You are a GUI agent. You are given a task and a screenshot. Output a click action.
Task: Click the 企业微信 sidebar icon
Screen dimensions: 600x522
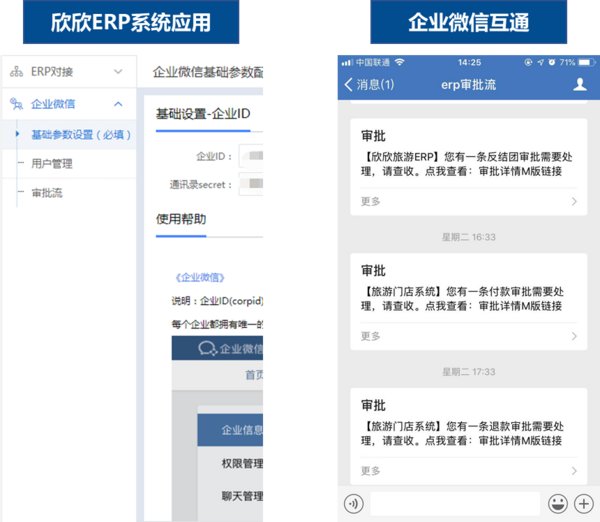[x=16, y=104]
